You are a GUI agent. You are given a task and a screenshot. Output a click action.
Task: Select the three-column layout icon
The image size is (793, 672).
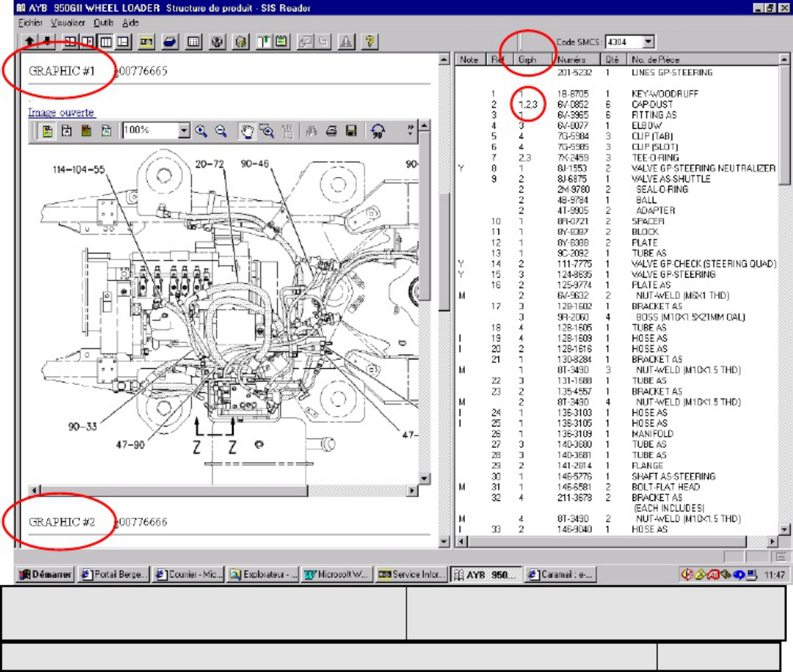click(x=106, y=42)
